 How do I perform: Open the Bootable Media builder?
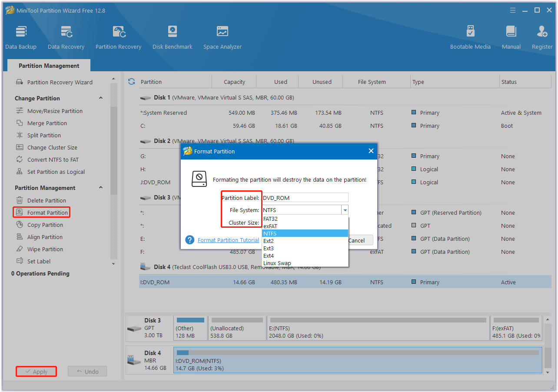tap(470, 38)
